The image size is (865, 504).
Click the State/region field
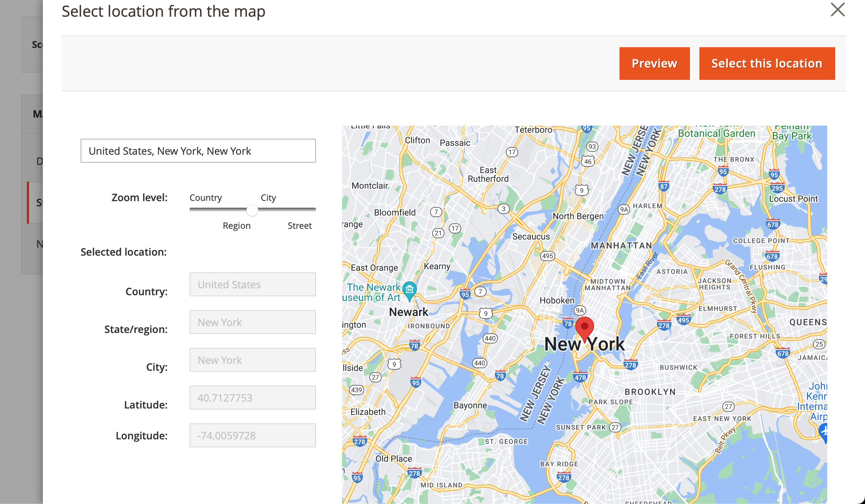(253, 322)
